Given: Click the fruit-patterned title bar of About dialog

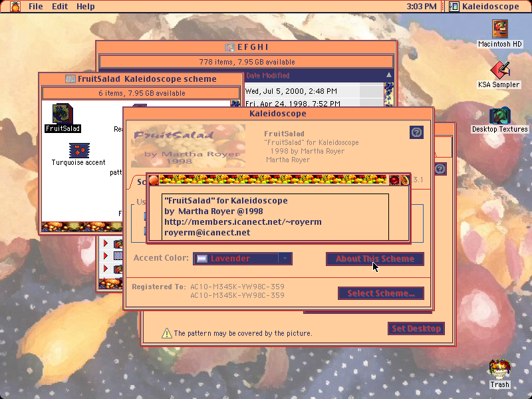Looking at the screenshot, I should point(273,180).
